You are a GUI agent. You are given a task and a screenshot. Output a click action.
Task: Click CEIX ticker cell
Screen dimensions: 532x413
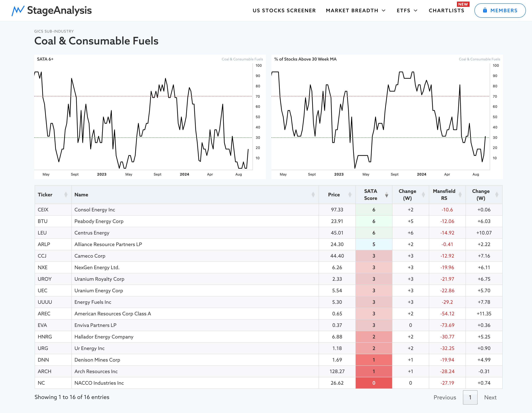[53, 210]
